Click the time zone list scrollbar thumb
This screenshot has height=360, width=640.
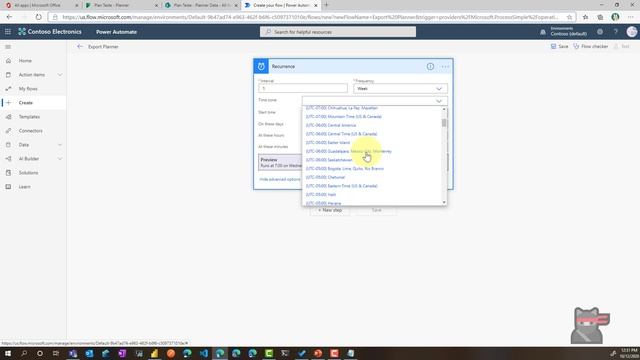coord(444,123)
